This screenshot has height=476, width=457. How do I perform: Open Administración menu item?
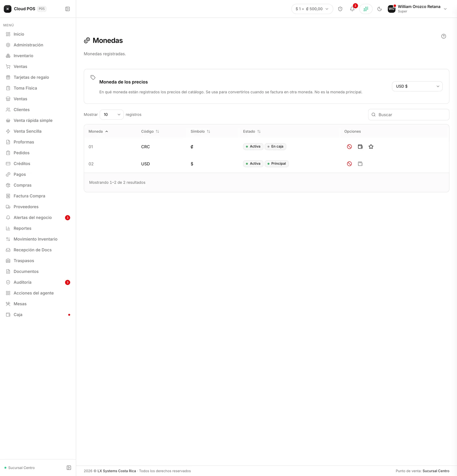[38, 45]
